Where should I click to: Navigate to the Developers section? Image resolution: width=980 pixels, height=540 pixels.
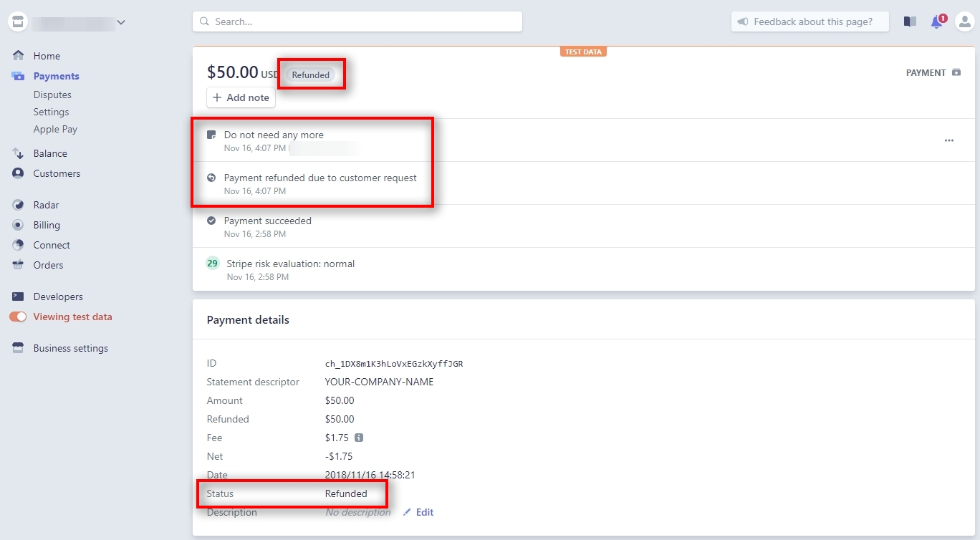[57, 296]
